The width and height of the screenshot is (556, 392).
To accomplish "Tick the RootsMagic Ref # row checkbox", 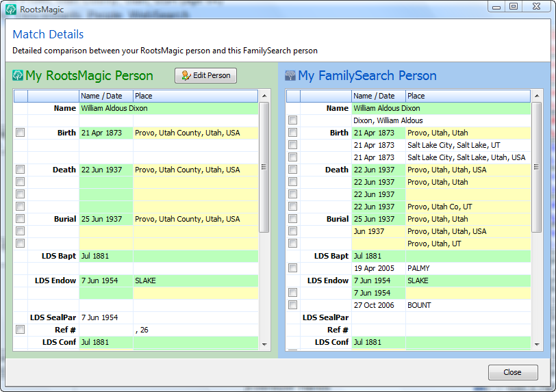I will [x=21, y=330].
